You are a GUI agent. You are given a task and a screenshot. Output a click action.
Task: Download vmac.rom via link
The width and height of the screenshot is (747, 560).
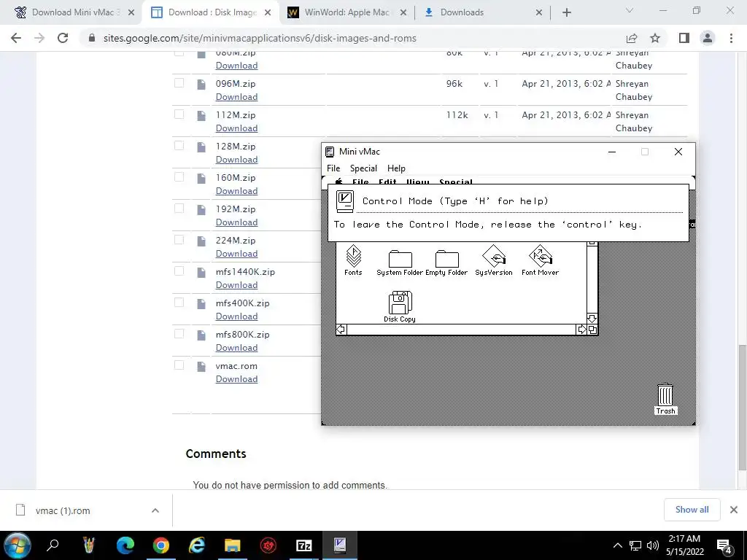tap(237, 379)
